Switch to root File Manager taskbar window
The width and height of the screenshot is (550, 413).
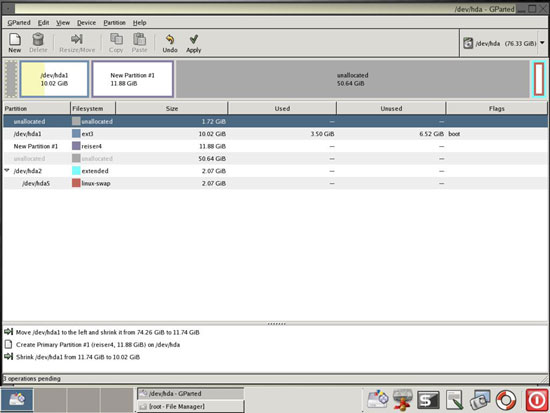[190, 406]
